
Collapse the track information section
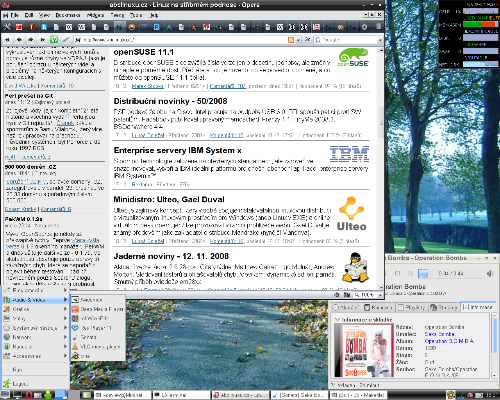337,319
